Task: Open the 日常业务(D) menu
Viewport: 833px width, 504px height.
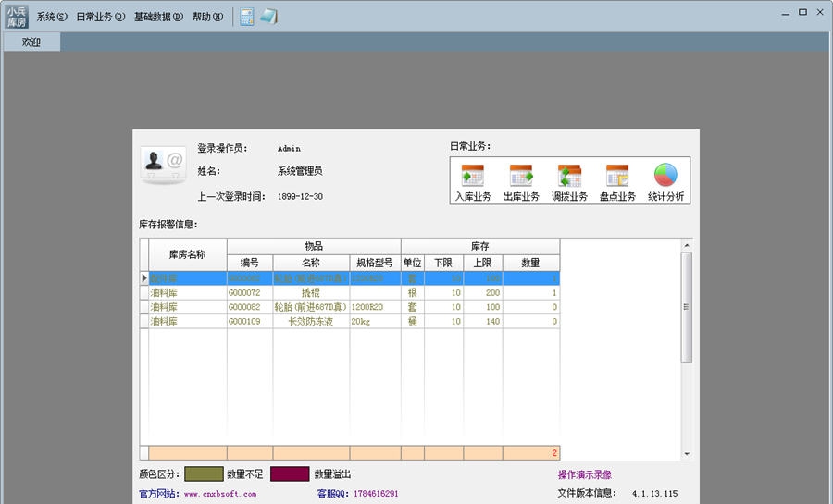Action: 100,17
